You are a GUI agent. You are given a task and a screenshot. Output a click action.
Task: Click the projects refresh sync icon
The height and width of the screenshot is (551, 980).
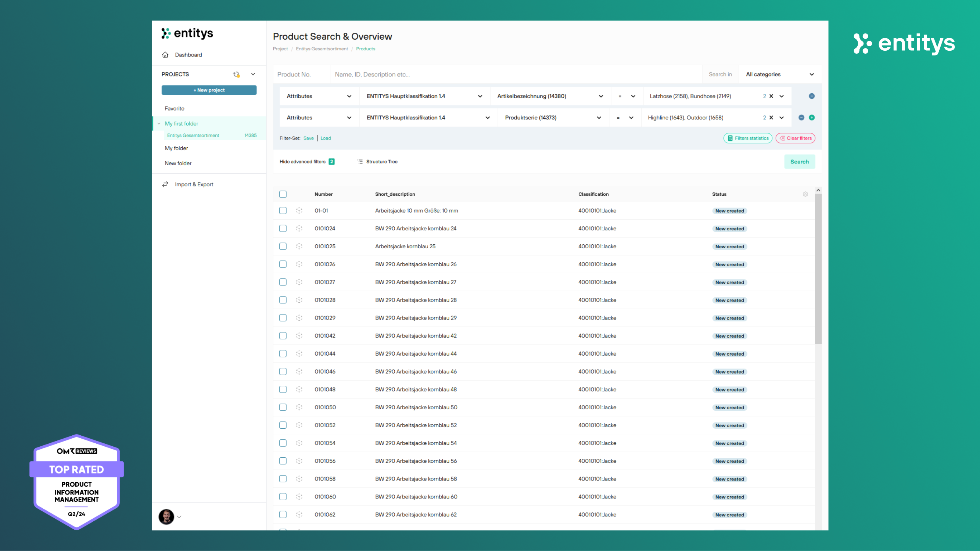coord(236,75)
